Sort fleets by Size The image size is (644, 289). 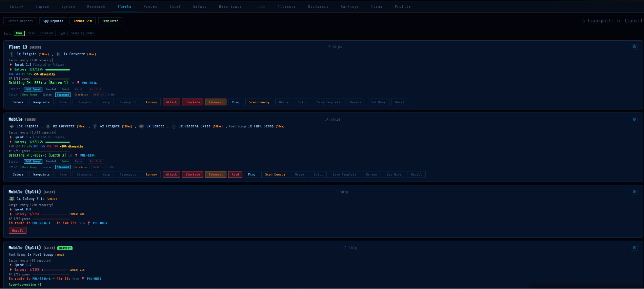[32, 33]
